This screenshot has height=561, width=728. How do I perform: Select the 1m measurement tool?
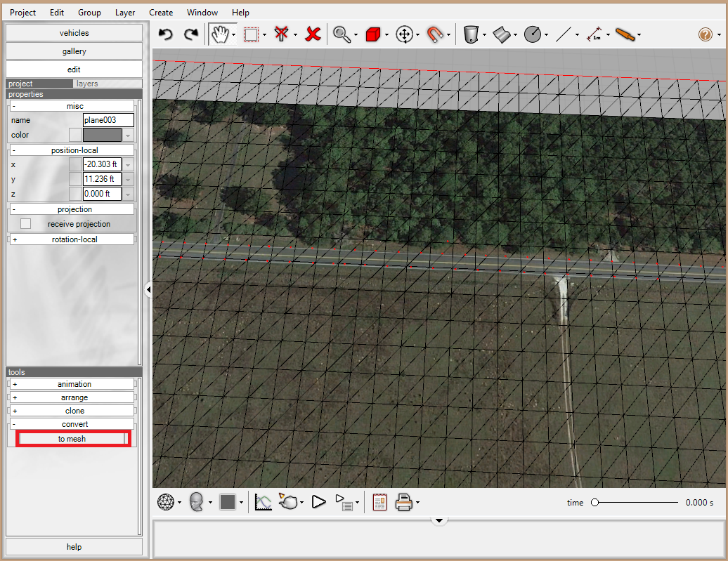[594, 34]
